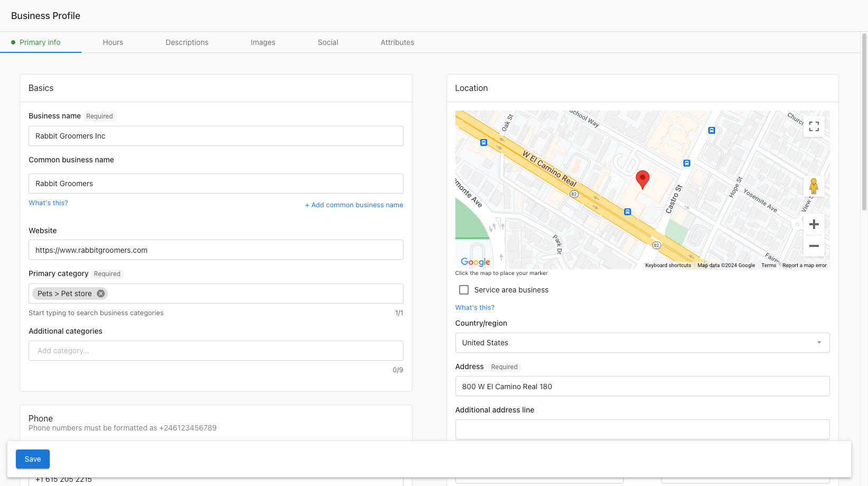
Task: Click W El Camino Real label on map
Action: point(549,169)
